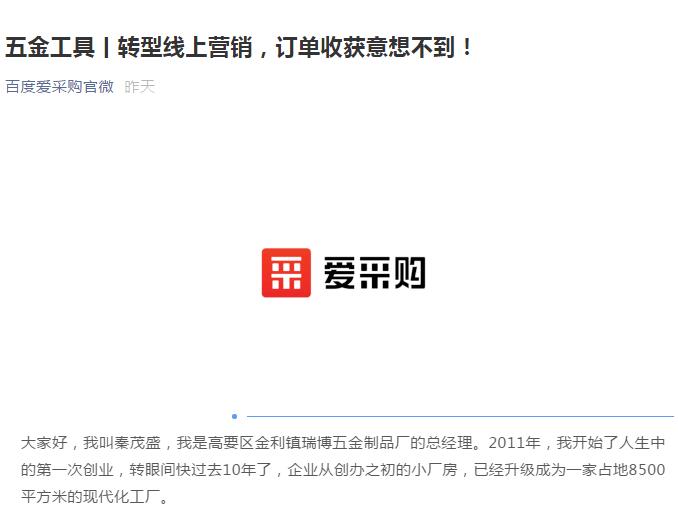Screen dimensions: 678x520
Task: Click 总经理 in the first paragraph line
Action: point(449,443)
